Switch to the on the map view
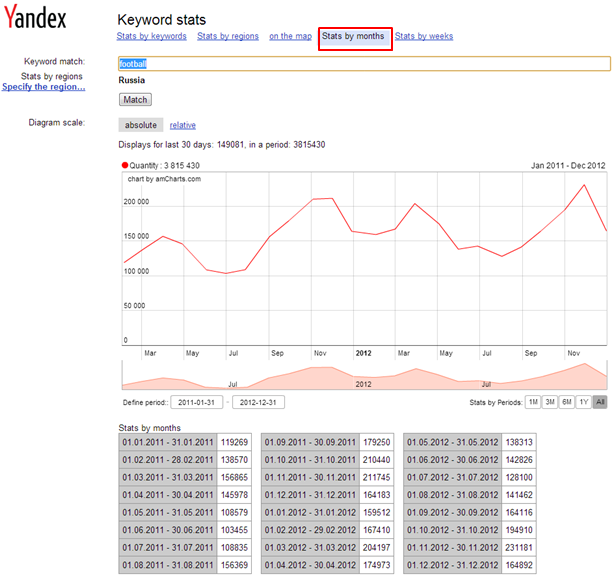The height and width of the screenshot is (580, 616). (x=290, y=36)
